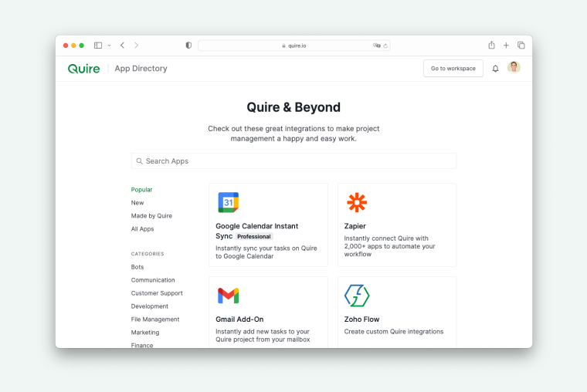587x392 pixels.
Task: Click the Quire & Beyond heading
Action: pos(293,107)
